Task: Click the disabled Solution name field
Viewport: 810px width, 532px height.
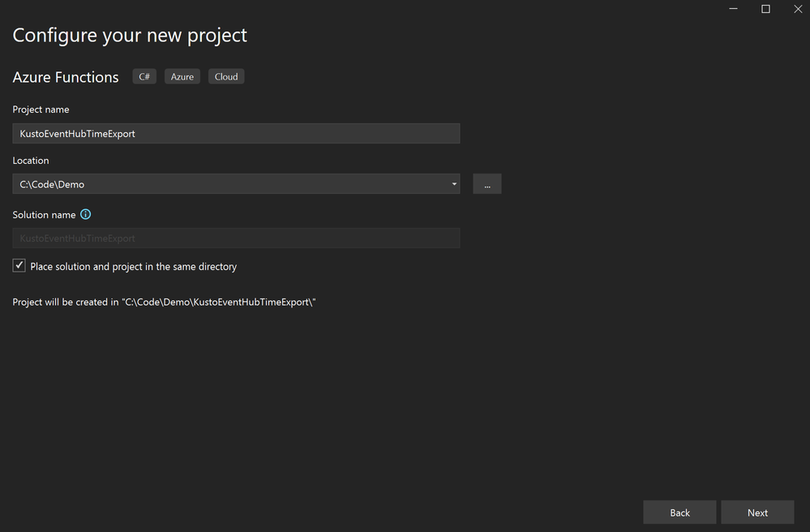Action: 236,238
